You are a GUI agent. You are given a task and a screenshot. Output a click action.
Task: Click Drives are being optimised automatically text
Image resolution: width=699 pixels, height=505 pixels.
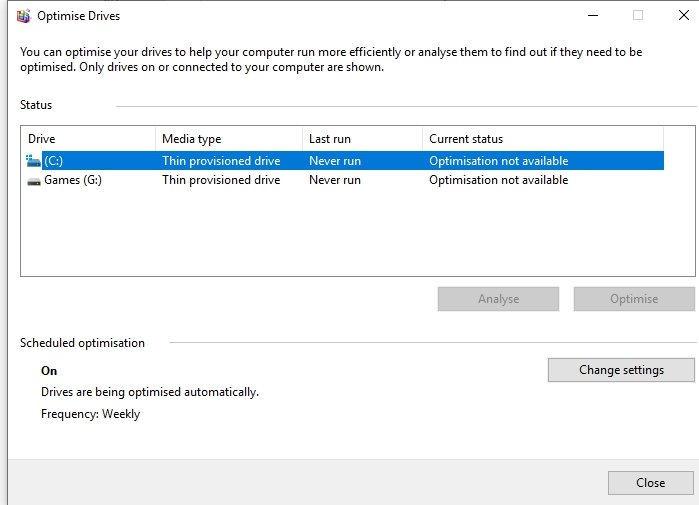pyautogui.click(x=150, y=392)
